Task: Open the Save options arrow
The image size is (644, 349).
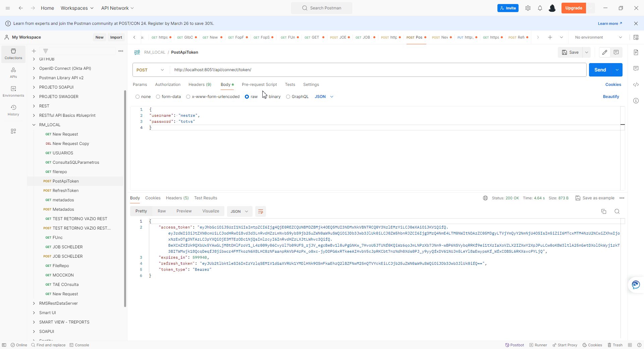Action: click(587, 52)
